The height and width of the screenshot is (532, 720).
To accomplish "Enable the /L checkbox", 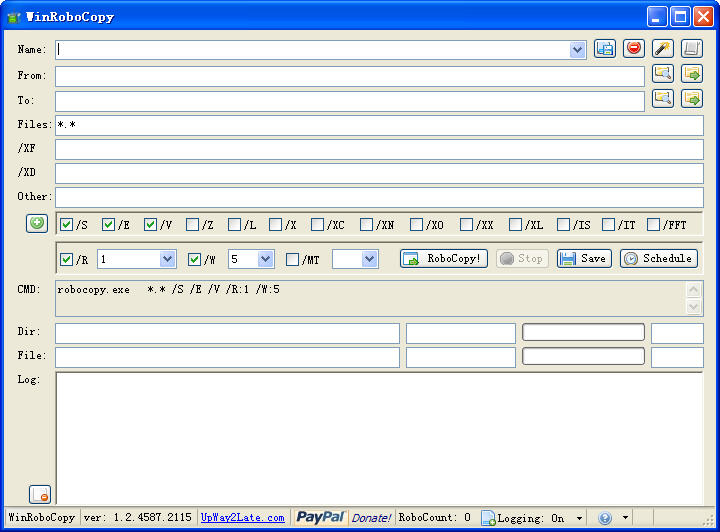I will click(234, 224).
